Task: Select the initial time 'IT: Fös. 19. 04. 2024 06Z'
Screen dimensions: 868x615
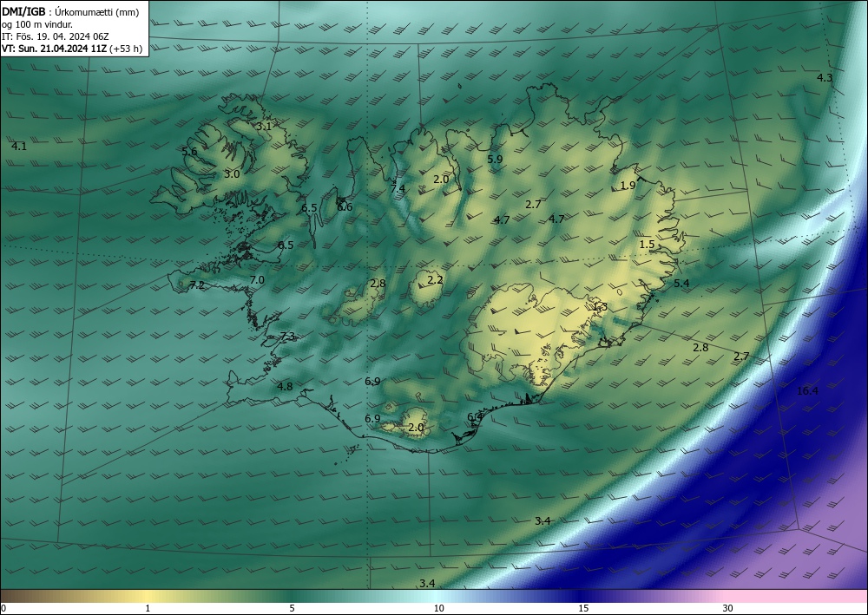Action: 55,36
